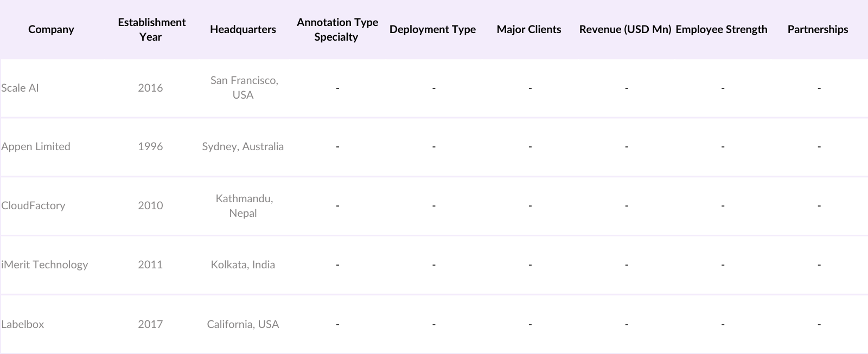The height and width of the screenshot is (354, 868).
Task: Click the iMerit Technology company cell
Action: (x=44, y=265)
